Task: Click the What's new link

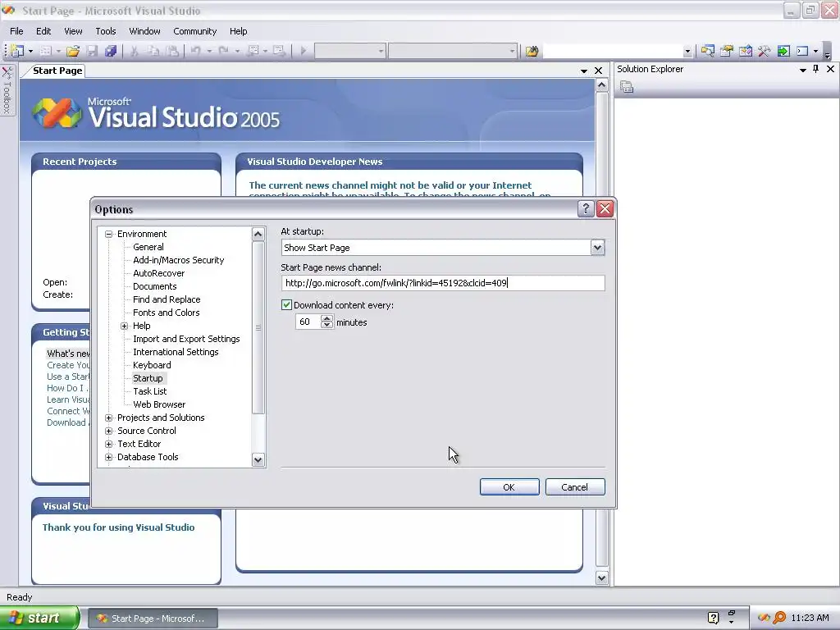Action: 69,354
